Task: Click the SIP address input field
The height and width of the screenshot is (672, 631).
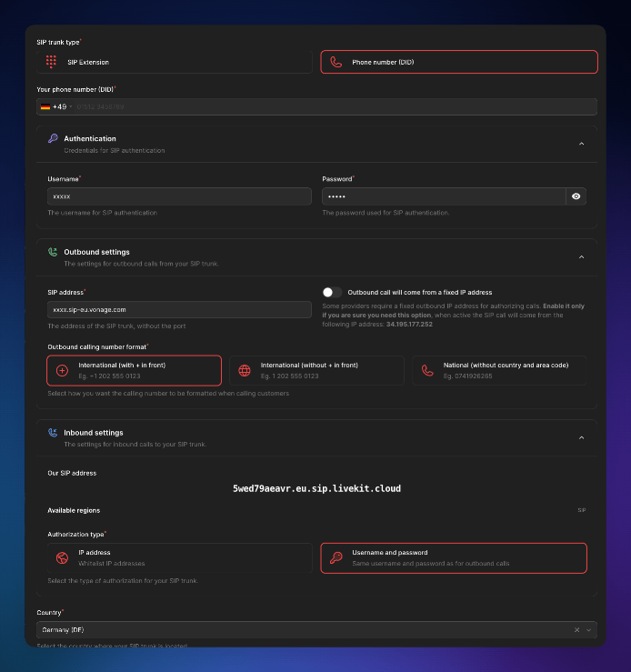Action: click(x=179, y=309)
